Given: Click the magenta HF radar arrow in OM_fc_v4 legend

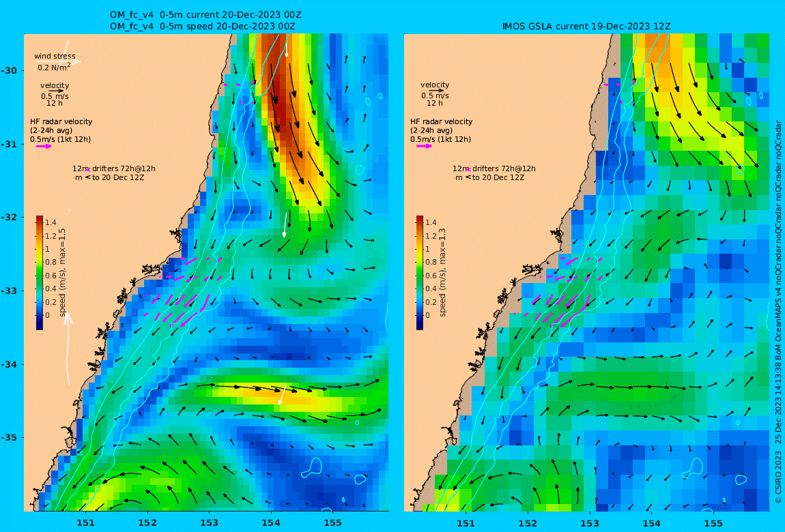Looking at the screenshot, I should pos(43,147).
